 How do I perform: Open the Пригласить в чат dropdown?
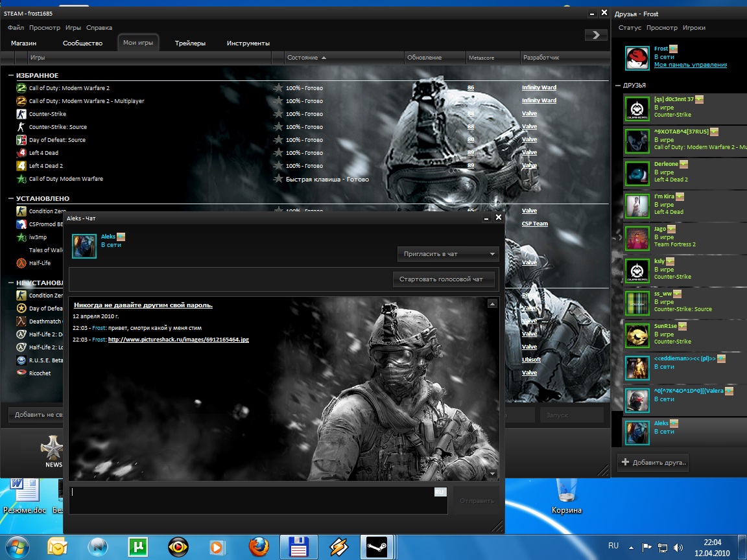point(448,254)
